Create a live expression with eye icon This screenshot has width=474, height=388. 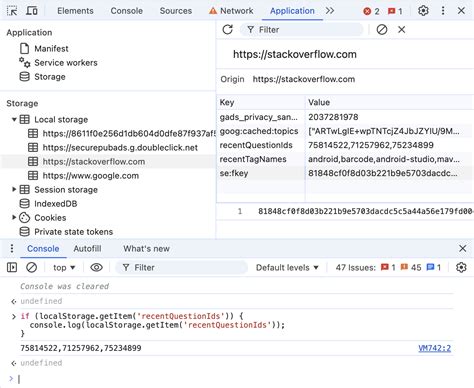click(x=97, y=267)
